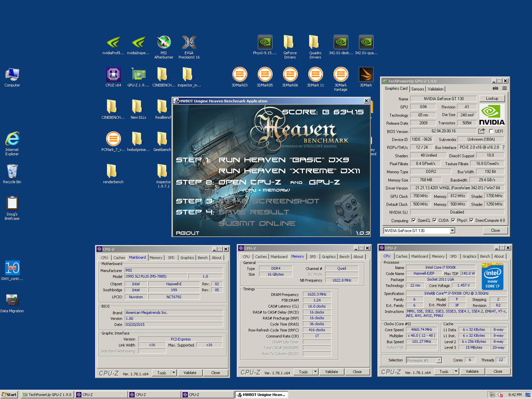The image size is (532, 399).
Task: Open Caches tab in Mainboard CPU-Z window
Action: (119, 258)
